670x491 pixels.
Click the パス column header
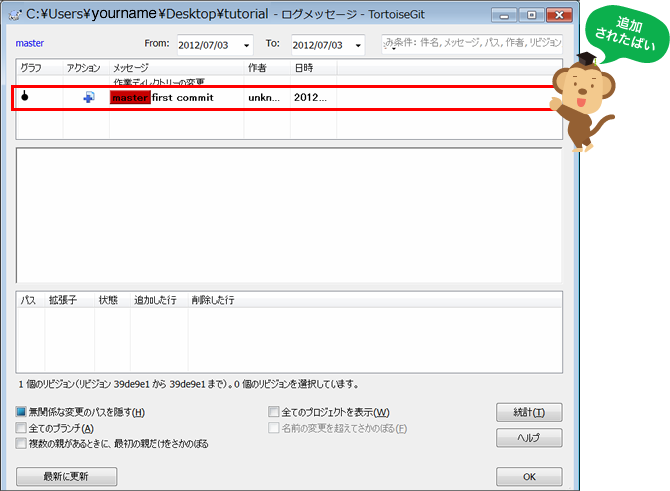click(x=30, y=300)
